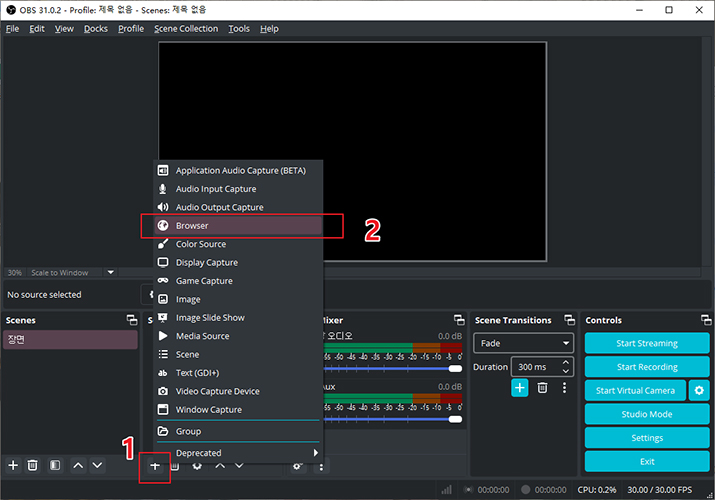Move the scene down with the Scenes down arrow
This screenshot has width=715, height=500.
[x=97, y=465]
